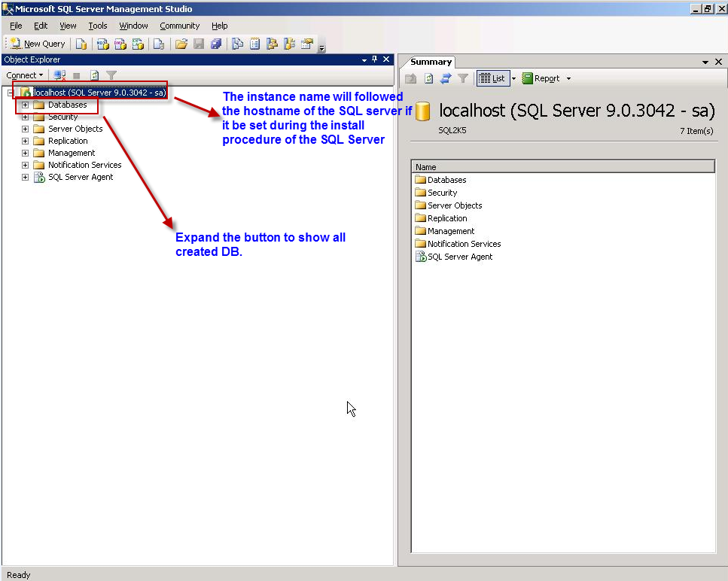Click the Disconnect icon in Object Explorer
This screenshot has height=581, width=728.
[x=59, y=75]
